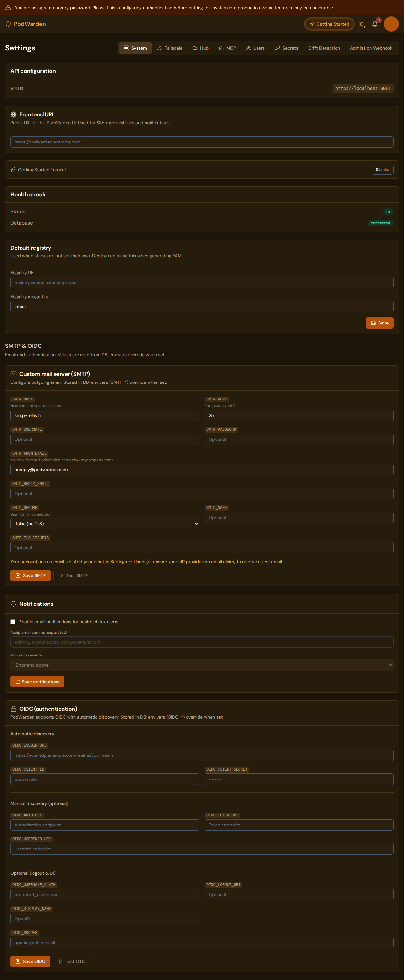Image resolution: width=404 pixels, height=980 pixels.
Task: Focus the OIDC_ISSUER_URL input field
Action: [202, 755]
